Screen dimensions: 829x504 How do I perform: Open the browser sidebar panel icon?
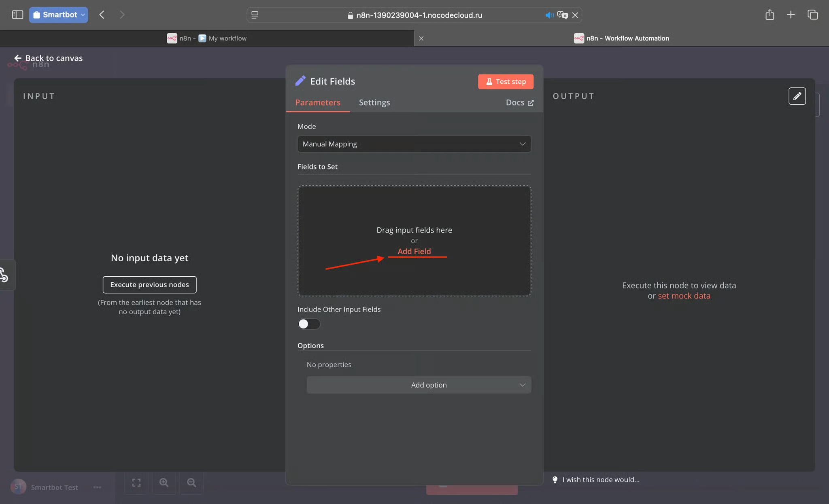pyautogui.click(x=17, y=15)
